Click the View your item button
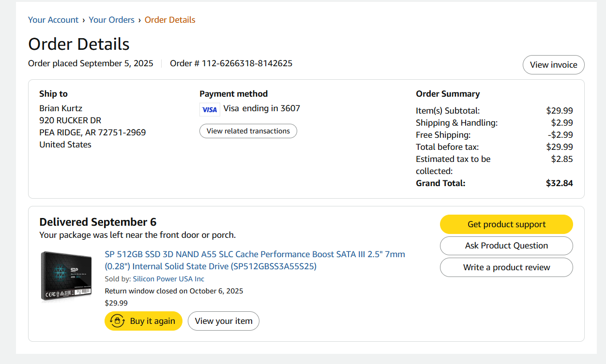Screen dimensions: 606x364 click(224, 321)
